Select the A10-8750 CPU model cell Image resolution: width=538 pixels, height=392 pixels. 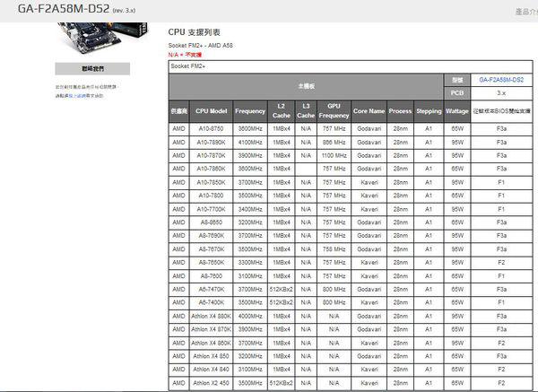click(212, 129)
